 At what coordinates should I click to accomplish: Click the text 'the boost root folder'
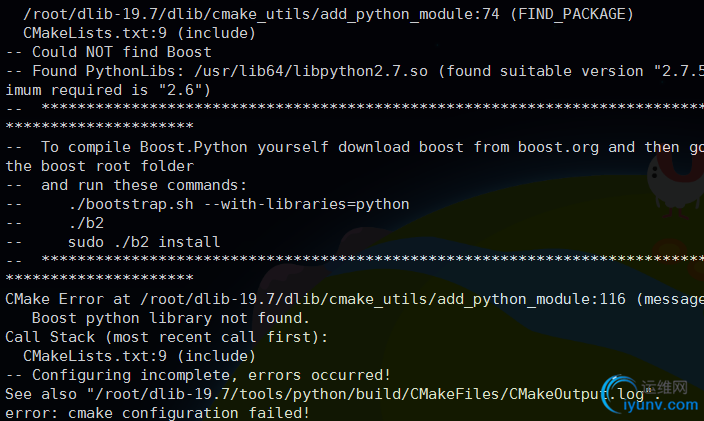(x=100, y=166)
